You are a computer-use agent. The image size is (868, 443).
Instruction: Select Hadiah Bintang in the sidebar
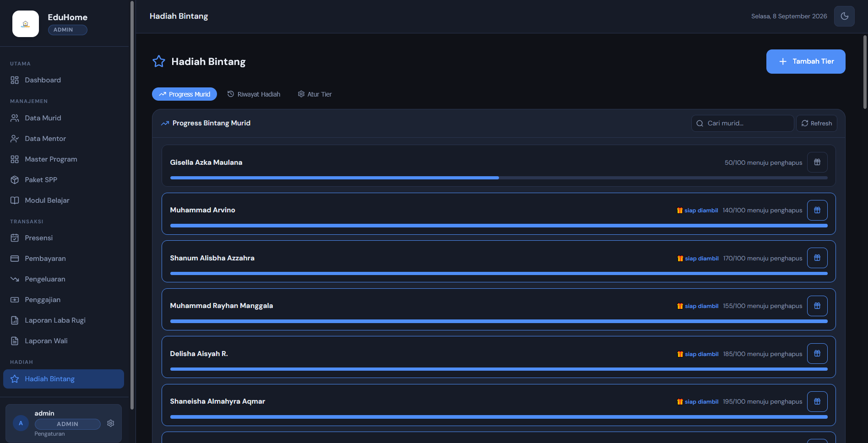coord(64,379)
